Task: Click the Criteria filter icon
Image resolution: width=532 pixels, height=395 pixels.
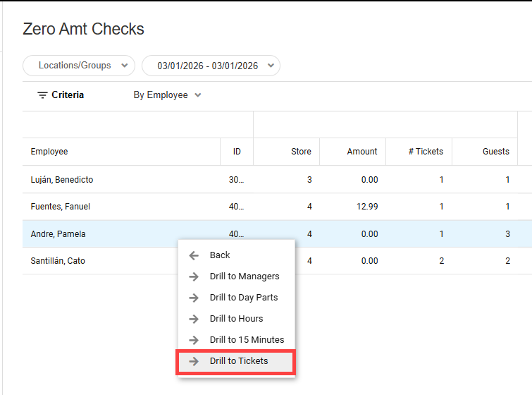Action: pyautogui.click(x=42, y=95)
